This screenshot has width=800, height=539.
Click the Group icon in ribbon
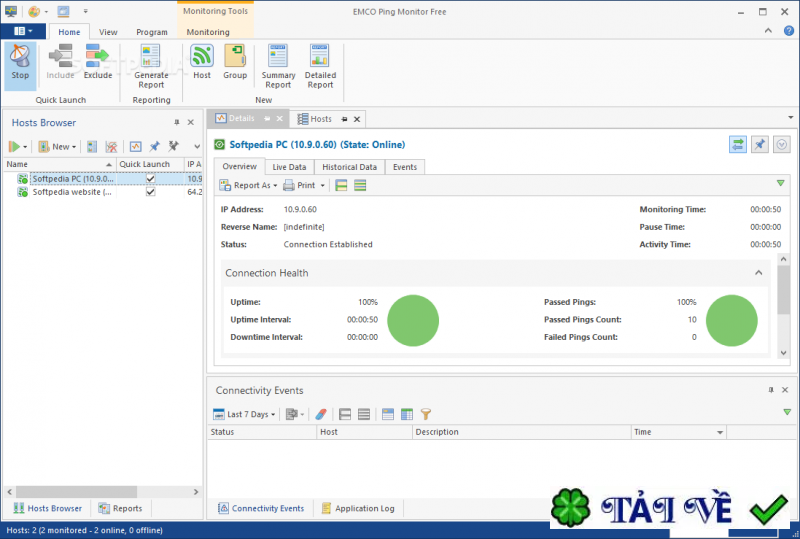235,62
